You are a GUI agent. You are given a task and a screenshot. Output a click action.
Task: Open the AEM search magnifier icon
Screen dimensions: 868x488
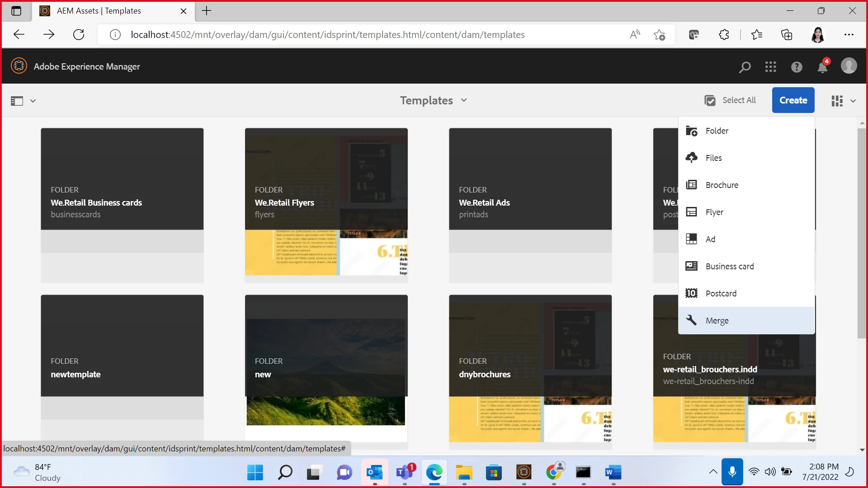[745, 67]
